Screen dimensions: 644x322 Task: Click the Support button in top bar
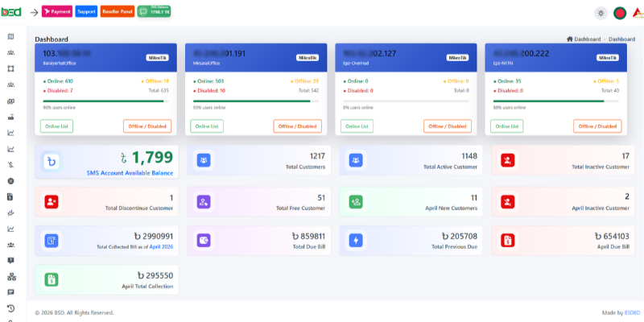point(86,12)
